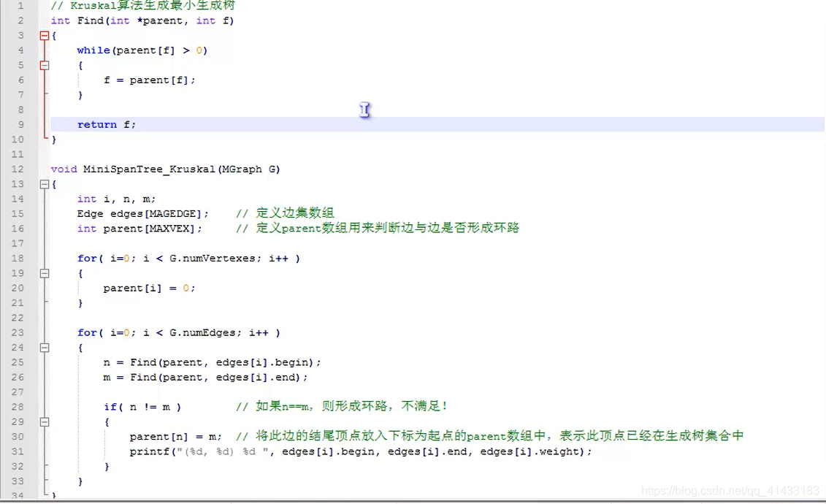The height and width of the screenshot is (504, 826).
Task: Click the Kruskal算法 header comment on line 1
Action: (x=142, y=6)
